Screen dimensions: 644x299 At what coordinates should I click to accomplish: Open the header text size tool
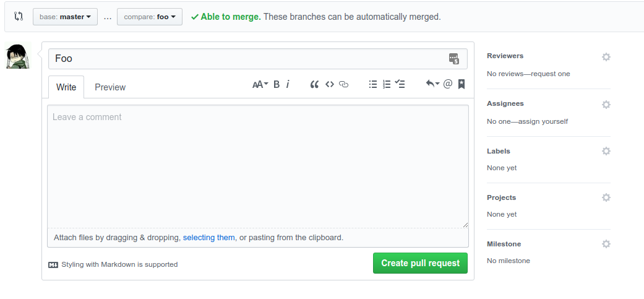pyautogui.click(x=260, y=84)
